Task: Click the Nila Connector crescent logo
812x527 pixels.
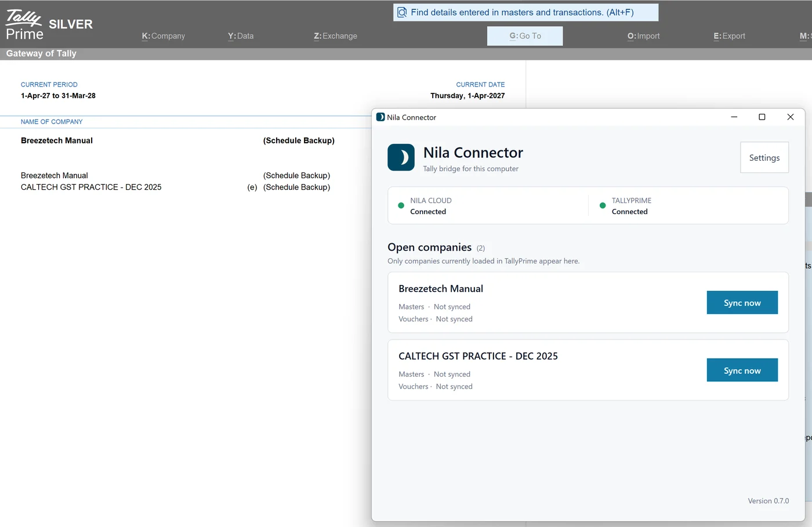Action: pyautogui.click(x=401, y=157)
